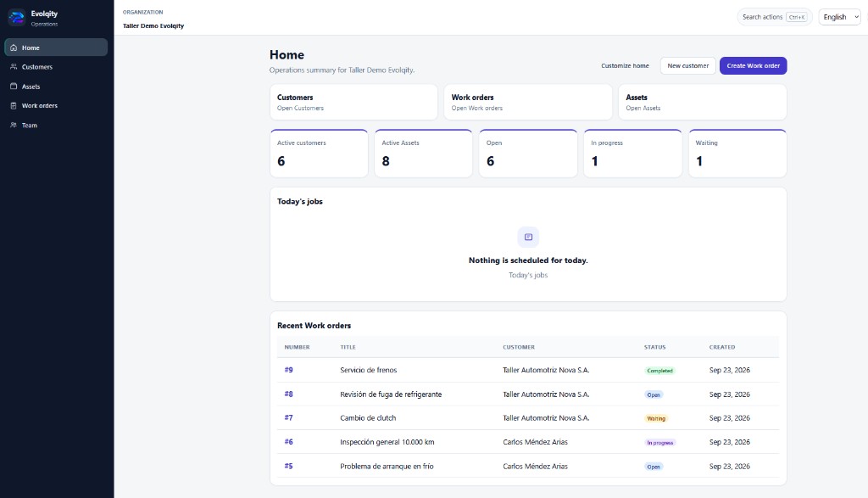This screenshot has width=868, height=498.
Task: Create a new Work order
Action: click(x=753, y=65)
